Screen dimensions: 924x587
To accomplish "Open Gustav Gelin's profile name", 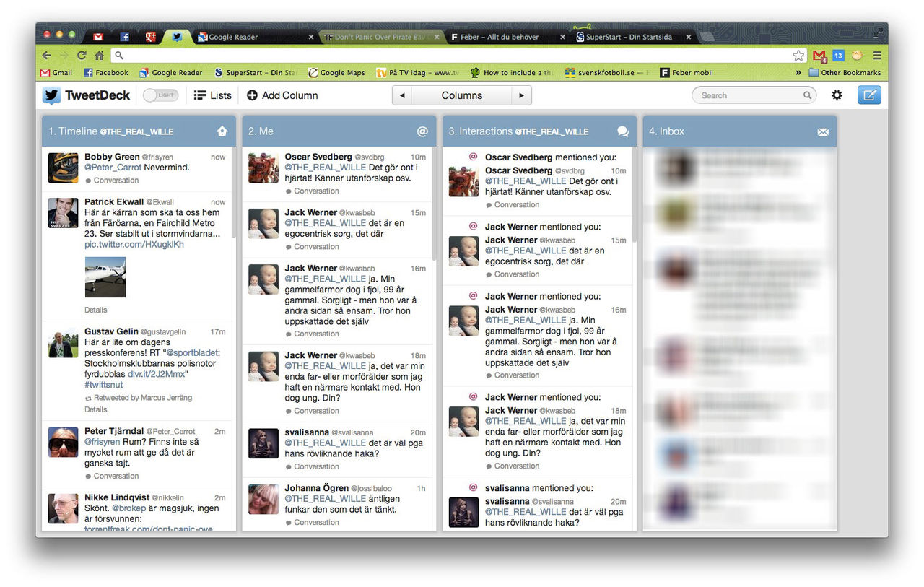I will tap(111, 331).
